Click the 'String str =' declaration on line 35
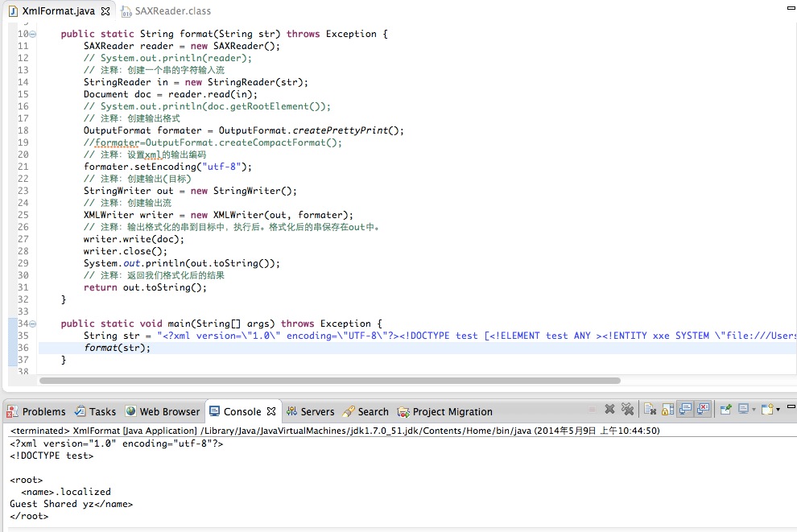Viewport: 797px width, 532px height. tap(118, 336)
